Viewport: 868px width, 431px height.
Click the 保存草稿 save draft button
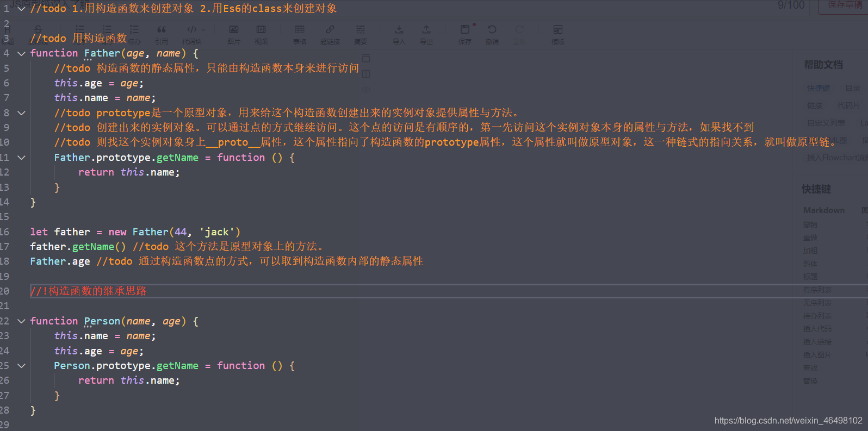pos(844,5)
